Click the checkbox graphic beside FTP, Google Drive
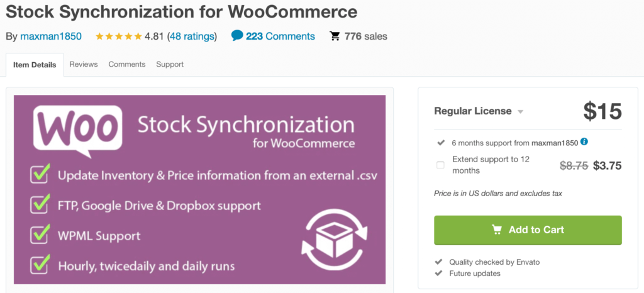 point(40,204)
